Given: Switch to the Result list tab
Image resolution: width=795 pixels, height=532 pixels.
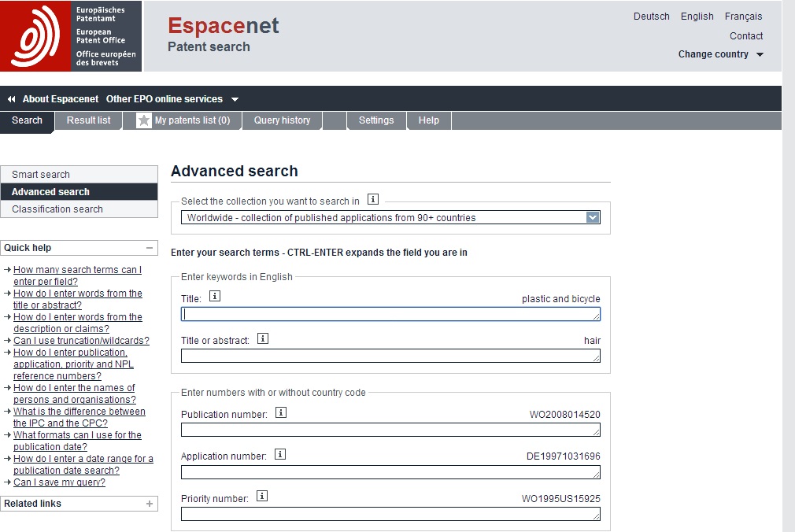Looking at the screenshot, I should (x=88, y=120).
